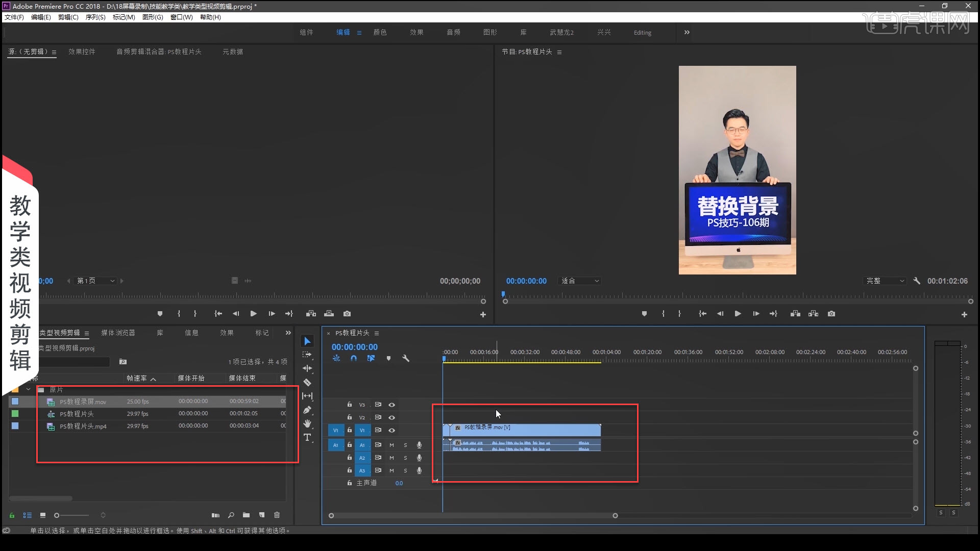Select the Ripple Edit tool
The image size is (980, 551).
click(x=307, y=368)
